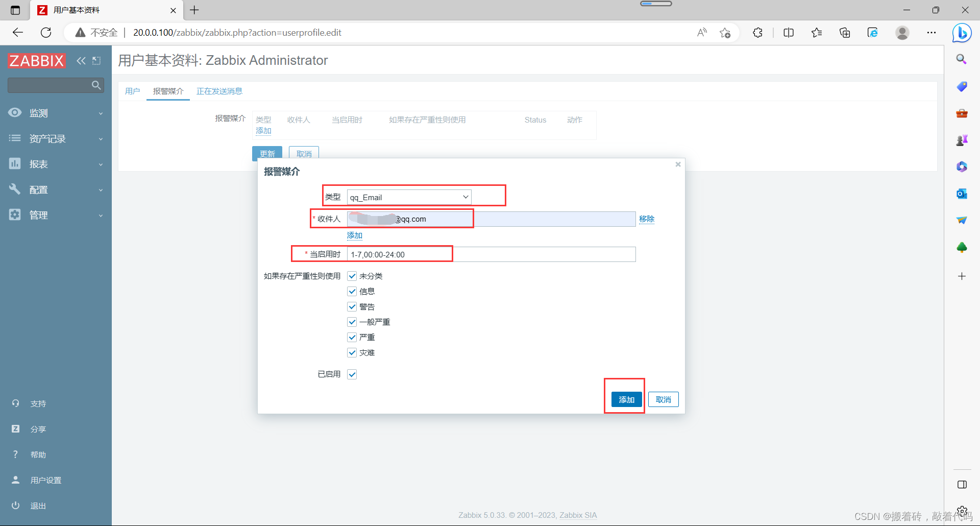The width and height of the screenshot is (980, 526).
Task: Click the search magnifier in the Zabbix sidebar
Action: (x=96, y=85)
